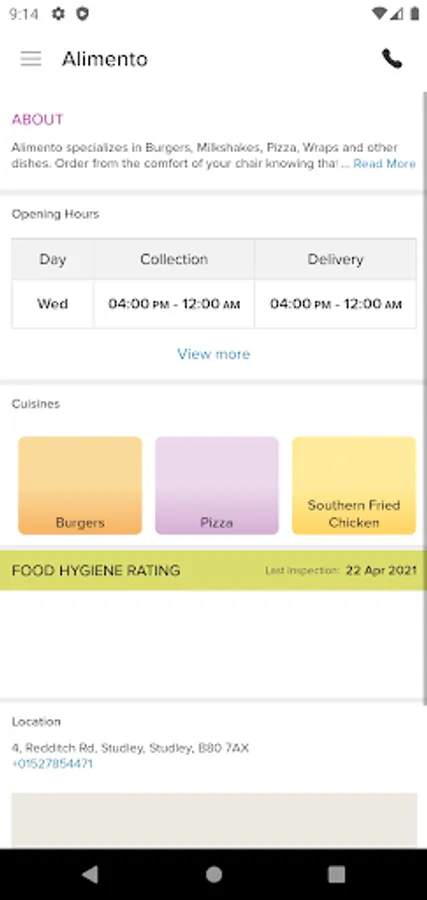Open recent apps square button
The height and width of the screenshot is (900, 427).
point(336,874)
